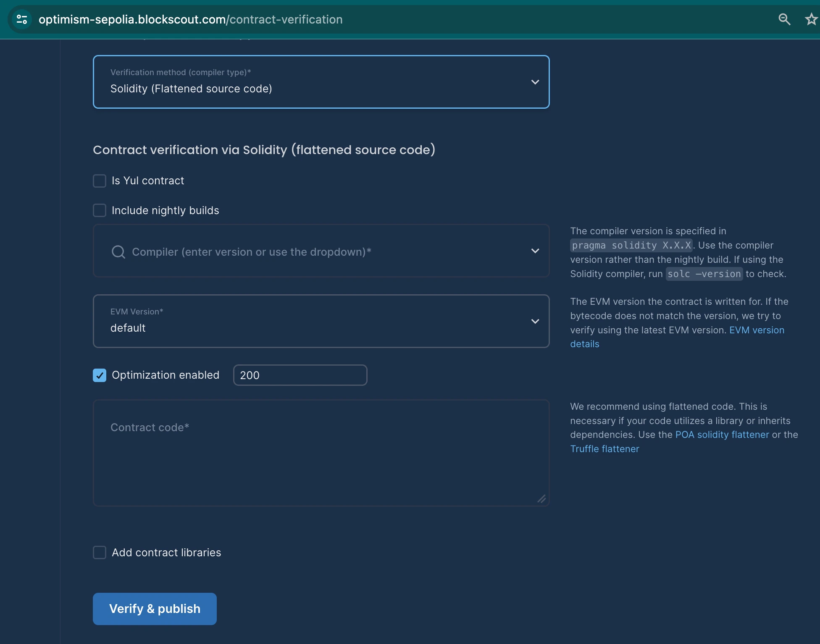The width and height of the screenshot is (820, 644).
Task: Open the POA solidity flattener link
Action: point(722,435)
